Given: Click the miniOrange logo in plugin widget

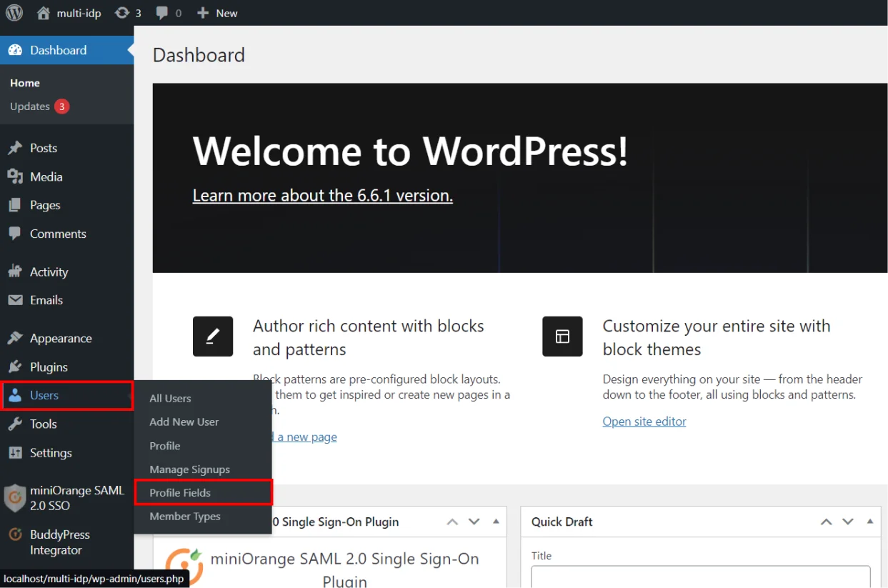Looking at the screenshot, I should (184, 567).
